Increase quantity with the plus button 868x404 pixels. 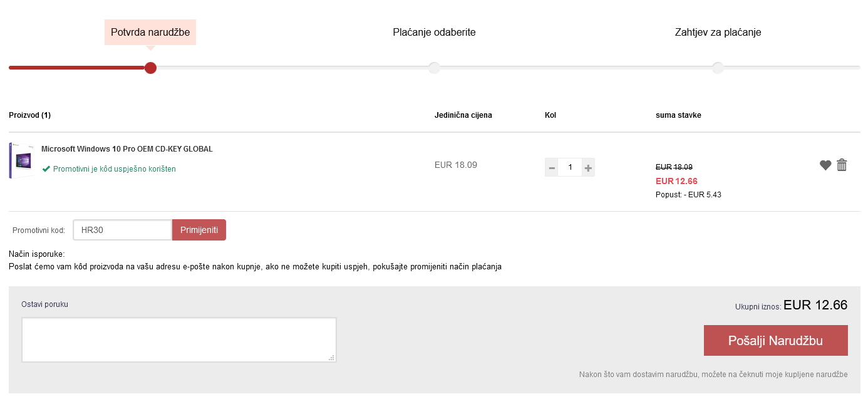coord(588,167)
